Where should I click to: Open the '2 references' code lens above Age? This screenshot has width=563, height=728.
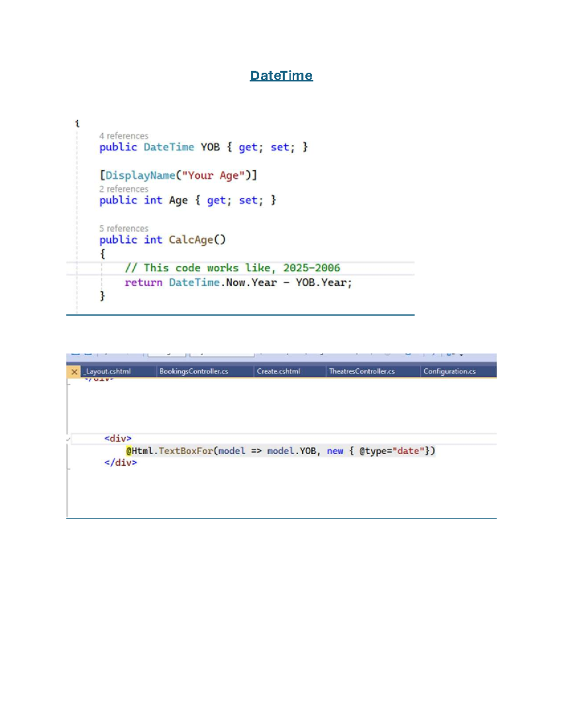pyautogui.click(x=123, y=189)
